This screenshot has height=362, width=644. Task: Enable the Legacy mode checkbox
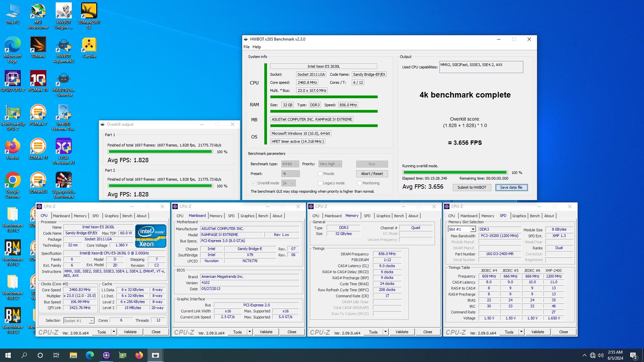(x=320, y=183)
